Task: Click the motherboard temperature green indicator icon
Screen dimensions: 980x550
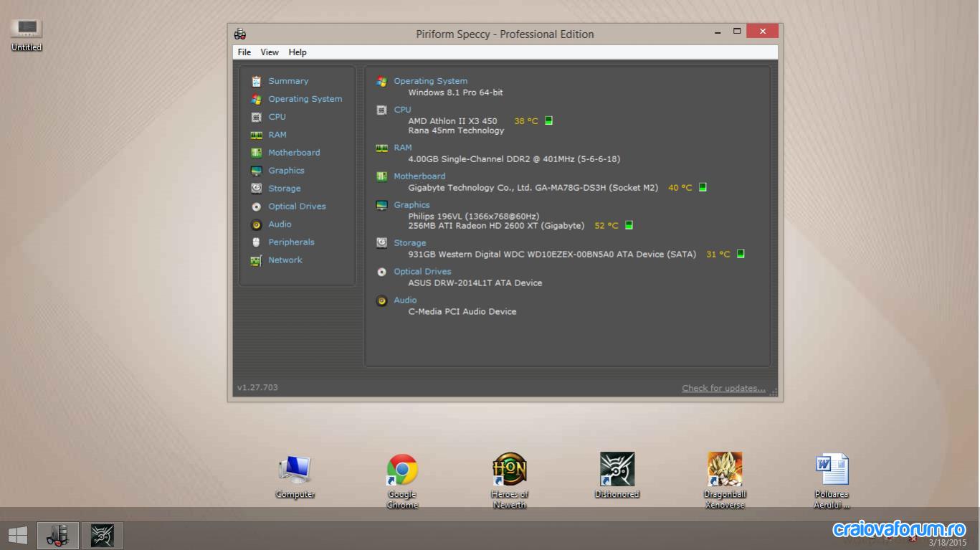Action: click(703, 187)
